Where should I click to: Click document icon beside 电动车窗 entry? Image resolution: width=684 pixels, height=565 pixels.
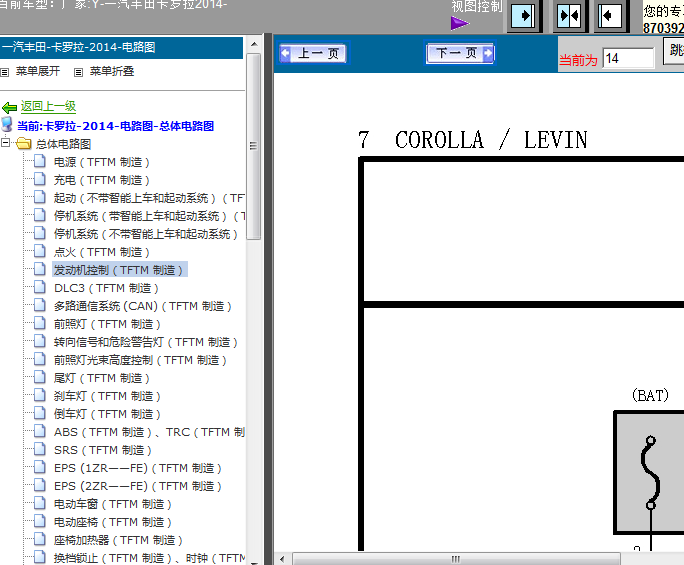point(40,503)
